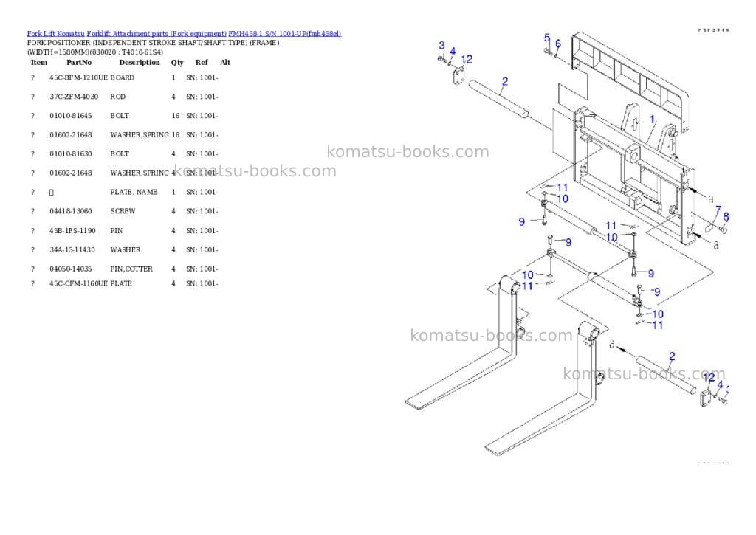
Task: Open the FMH458-1 S/N 1001-UP link
Action: 284,34
